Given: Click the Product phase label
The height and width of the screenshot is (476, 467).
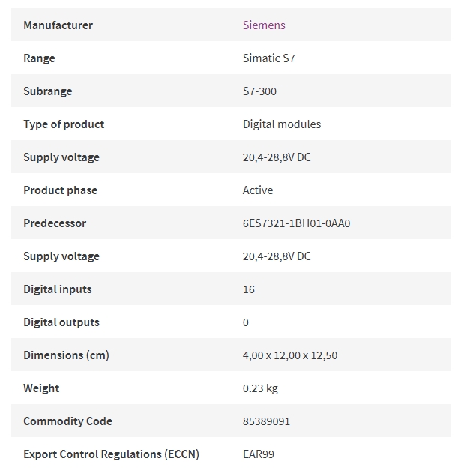Looking at the screenshot, I should click(61, 190).
